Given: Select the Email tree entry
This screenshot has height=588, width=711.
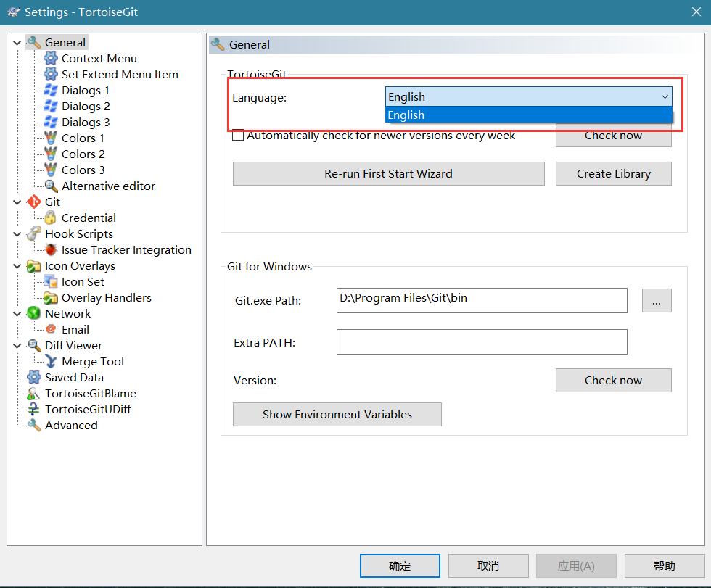Looking at the screenshot, I should pos(75,330).
